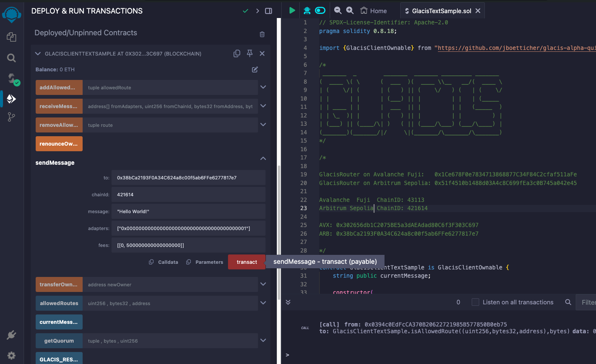This screenshot has height=364, width=596.
Task: Open the Search in files sidebar icon
Action: coord(12,58)
